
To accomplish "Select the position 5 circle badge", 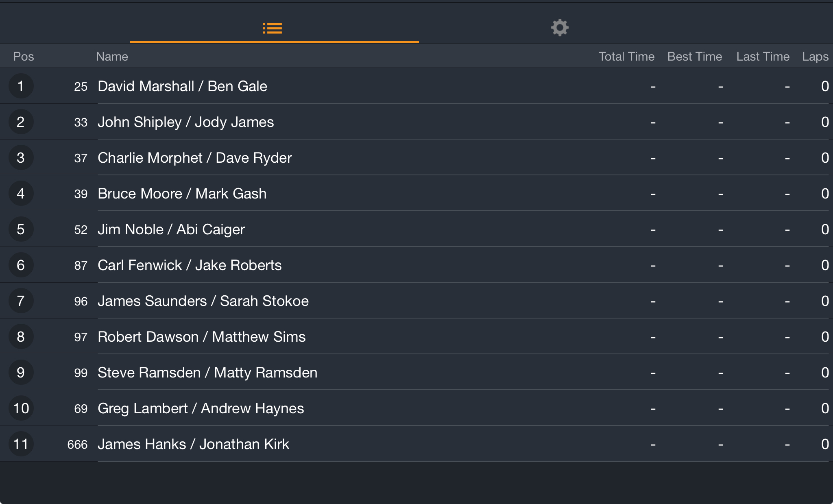I will tap(21, 229).
